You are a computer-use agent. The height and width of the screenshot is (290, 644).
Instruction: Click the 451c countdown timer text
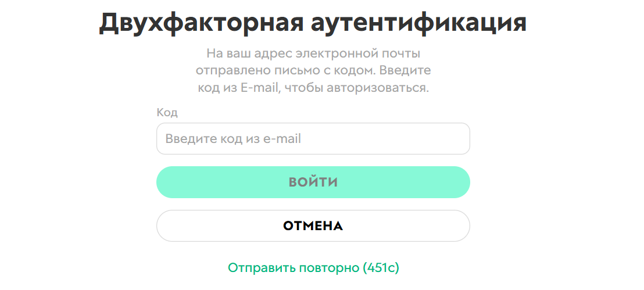[381, 268]
